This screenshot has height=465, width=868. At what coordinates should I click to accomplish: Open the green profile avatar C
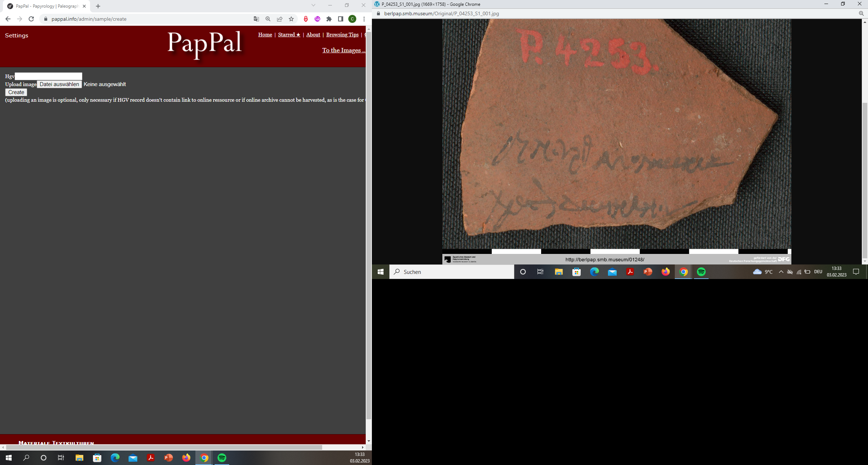[352, 19]
